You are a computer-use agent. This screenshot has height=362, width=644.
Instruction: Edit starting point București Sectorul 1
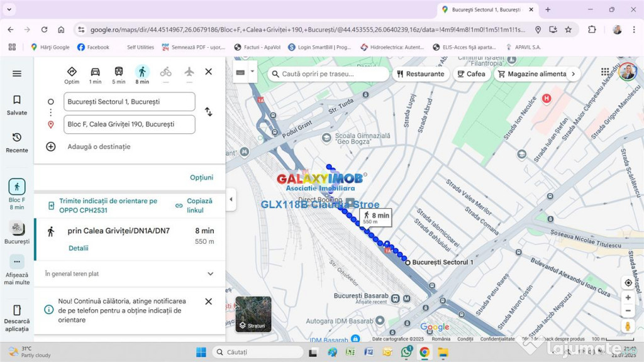[x=130, y=101]
